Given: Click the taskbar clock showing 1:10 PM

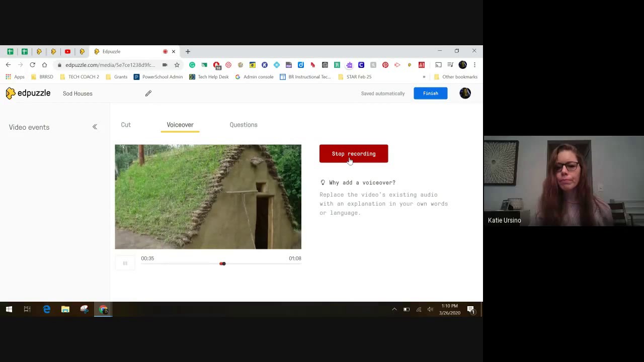Looking at the screenshot, I should coord(449,309).
